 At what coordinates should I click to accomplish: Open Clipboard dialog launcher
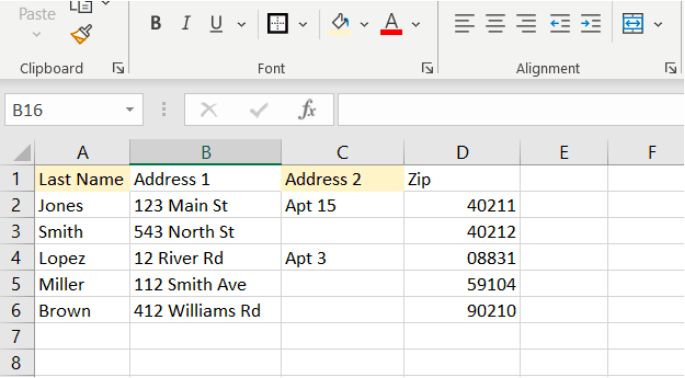click(x=118, y=68)
